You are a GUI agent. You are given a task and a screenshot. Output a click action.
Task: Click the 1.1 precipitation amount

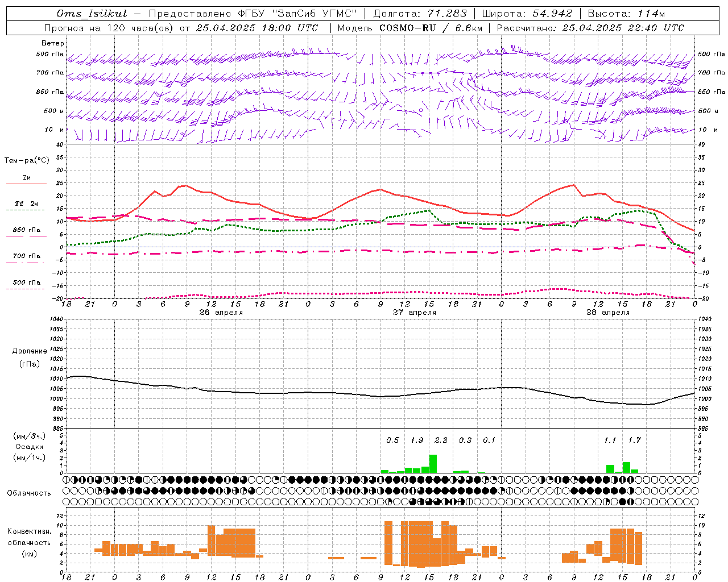[x=610, y=440]
